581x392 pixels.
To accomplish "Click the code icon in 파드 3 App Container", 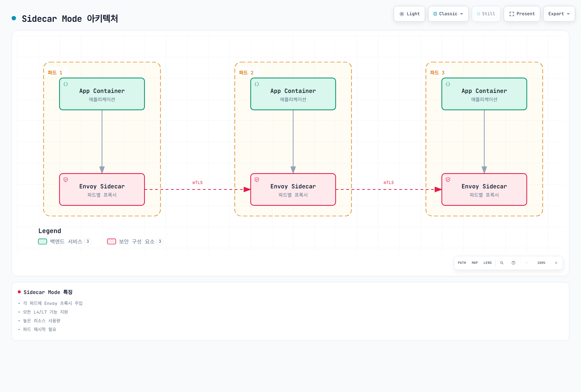I will click(448, 84).
